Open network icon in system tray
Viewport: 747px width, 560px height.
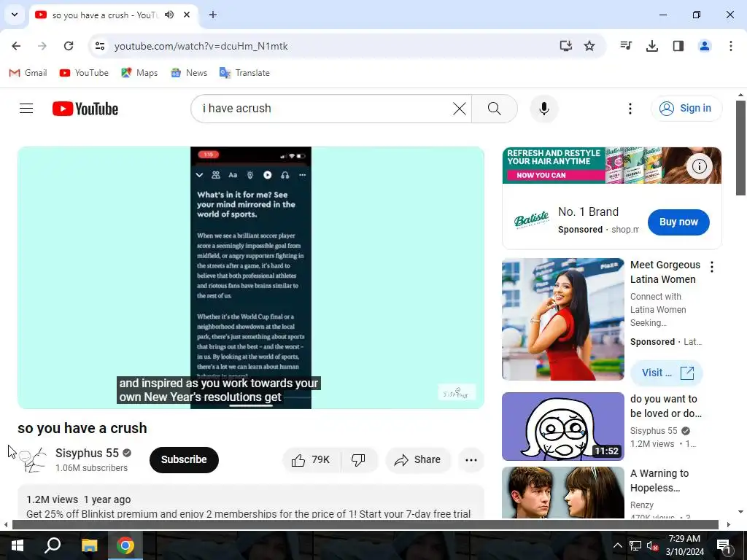(635, 545)
